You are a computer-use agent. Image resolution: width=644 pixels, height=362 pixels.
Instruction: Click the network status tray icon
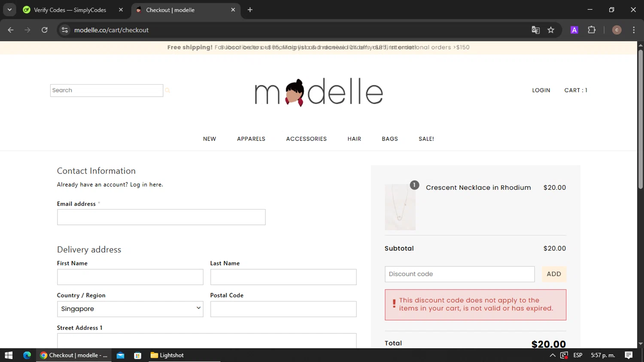pos(564,356)
